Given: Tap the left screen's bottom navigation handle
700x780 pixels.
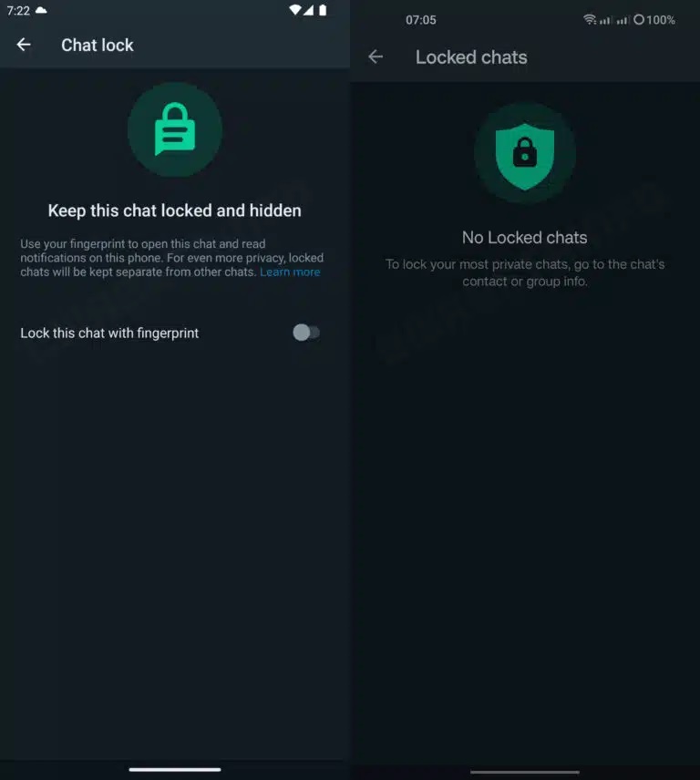Looking at the screenshot, I should tap(175, 770).
